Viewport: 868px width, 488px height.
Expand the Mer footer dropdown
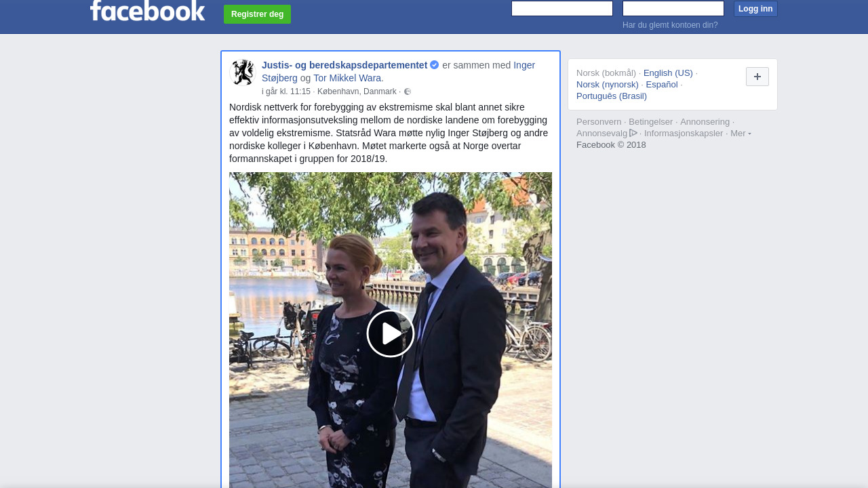pyautogui.click(x=741, y=134)
